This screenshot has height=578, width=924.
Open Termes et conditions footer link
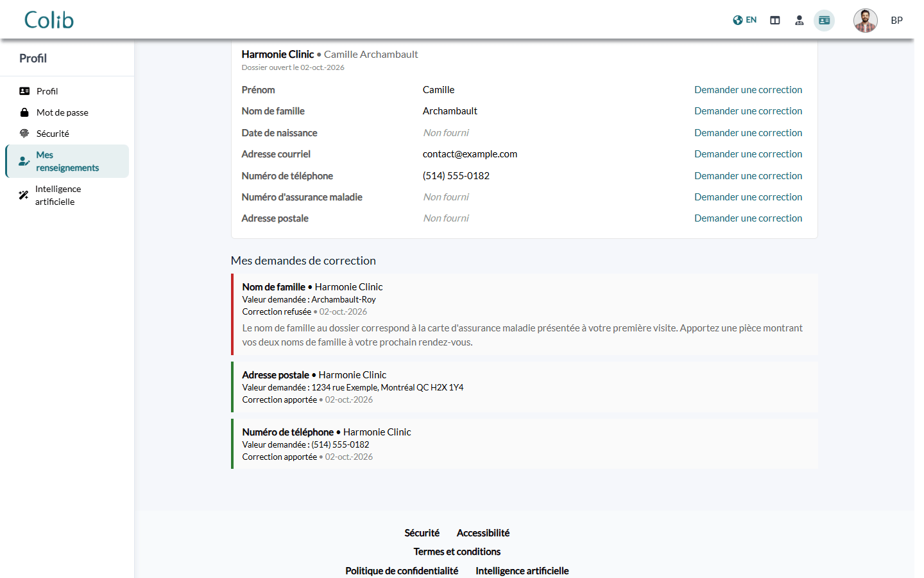coord(457,552)
